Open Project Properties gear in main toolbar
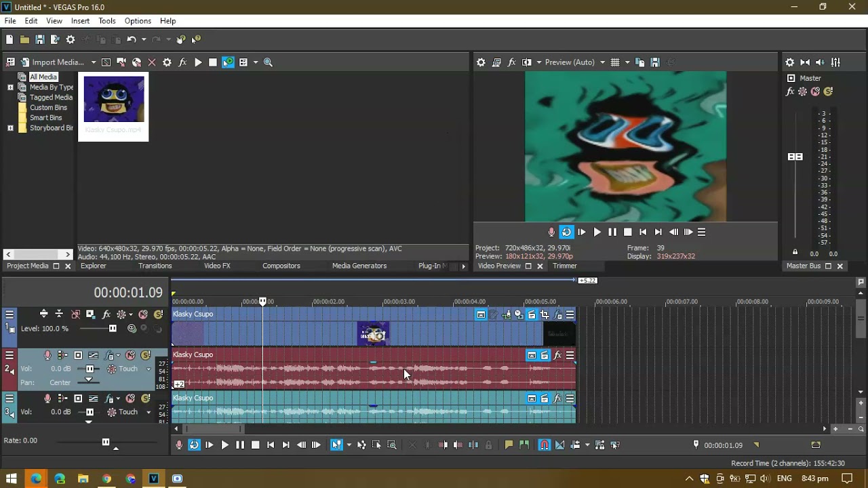The width and height of the screenshot is (868, 488). [71, 39]
